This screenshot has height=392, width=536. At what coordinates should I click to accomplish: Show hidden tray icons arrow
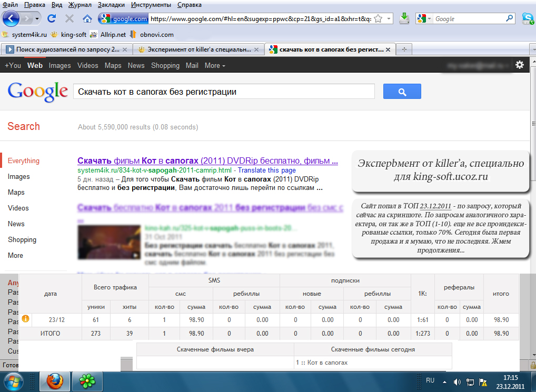tap(444, 382)
